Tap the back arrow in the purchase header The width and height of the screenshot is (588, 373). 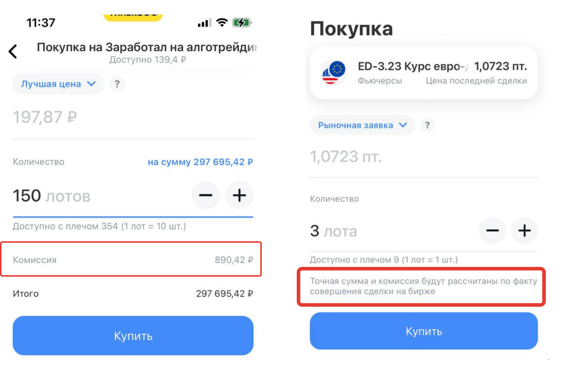point(13,51)
